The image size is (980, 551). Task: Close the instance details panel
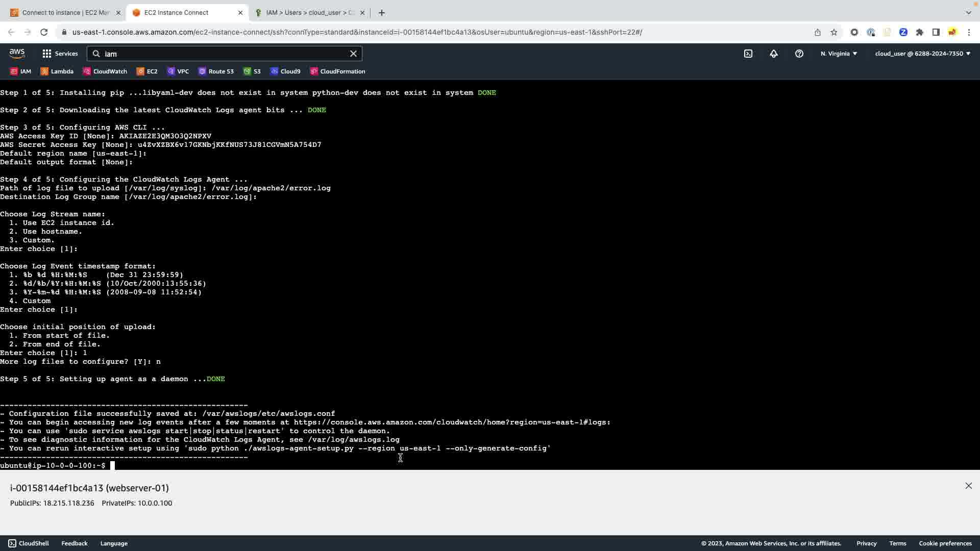tap(968, 486)
